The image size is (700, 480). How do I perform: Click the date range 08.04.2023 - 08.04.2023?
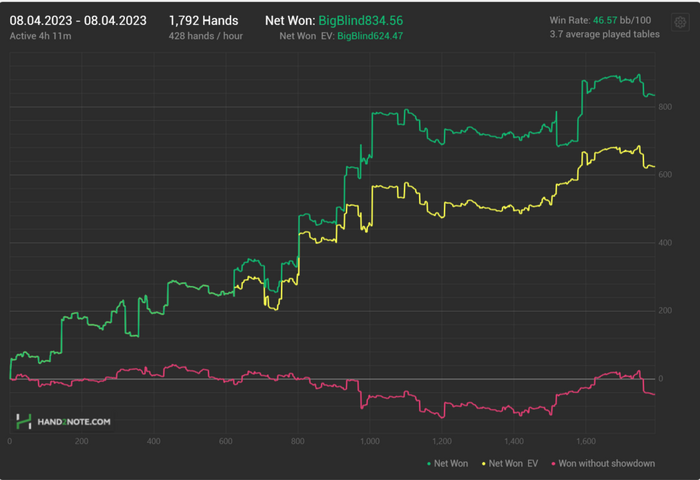click(78, 21)
